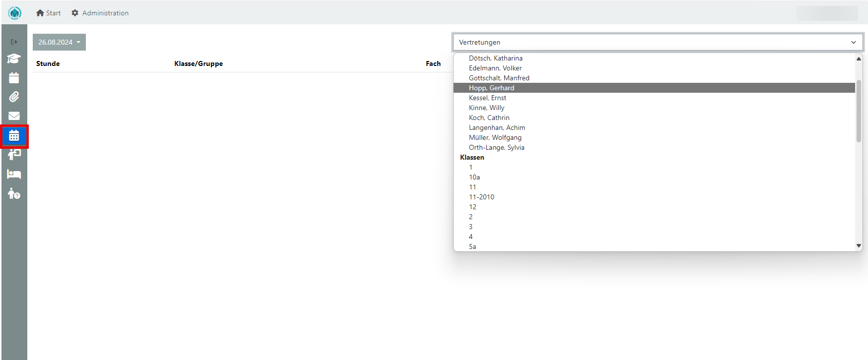
Task: Open the 26.08.2024 date dropdown
Action: (x=59, y=42)
